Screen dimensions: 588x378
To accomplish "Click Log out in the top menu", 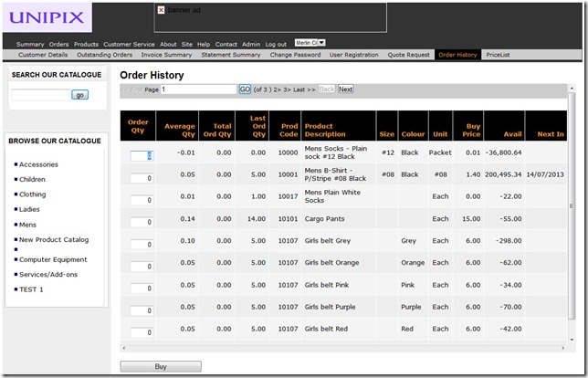I will click(276, 44).
